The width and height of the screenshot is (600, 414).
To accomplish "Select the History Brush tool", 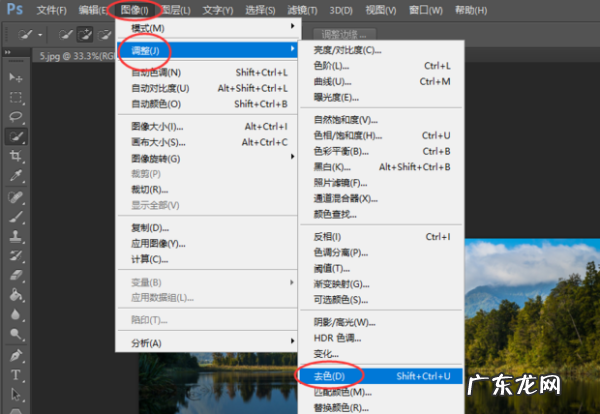I will (x=16, y=256).
